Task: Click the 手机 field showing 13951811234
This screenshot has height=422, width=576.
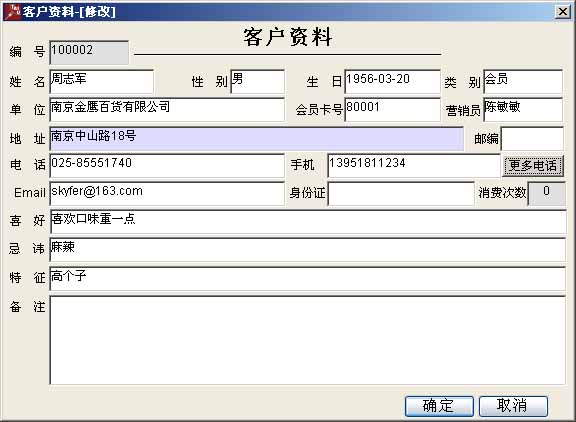Action: [414, 166]
